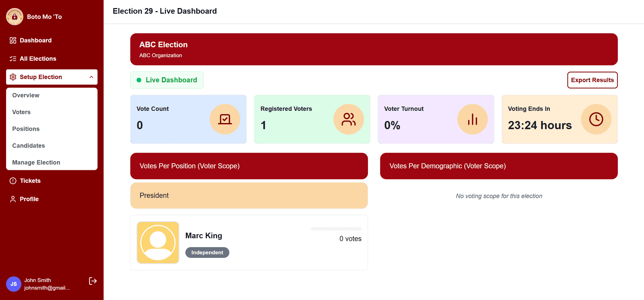This screenshot has height=300, width=644.
Task: Click Marc King's candidate photo thumbnail
Action: [x=158, y=243]
